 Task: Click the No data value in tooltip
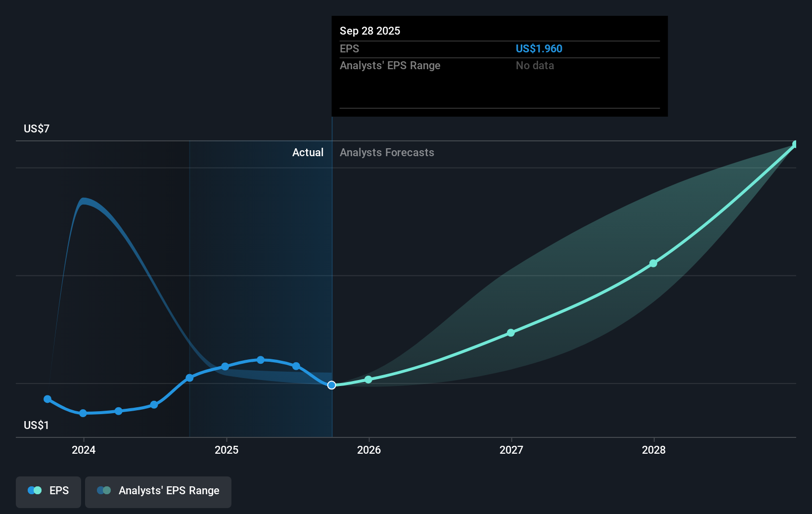tap(535, 66)
